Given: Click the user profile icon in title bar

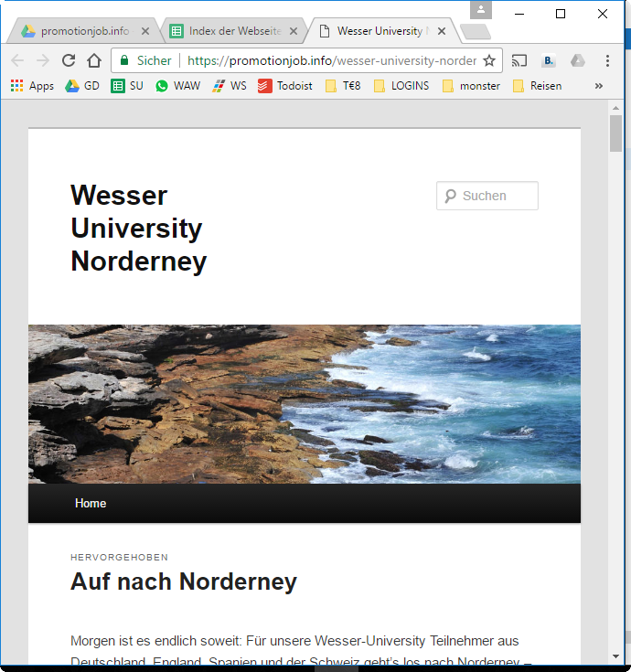Looking at the screenshot, I should point(481,10).
